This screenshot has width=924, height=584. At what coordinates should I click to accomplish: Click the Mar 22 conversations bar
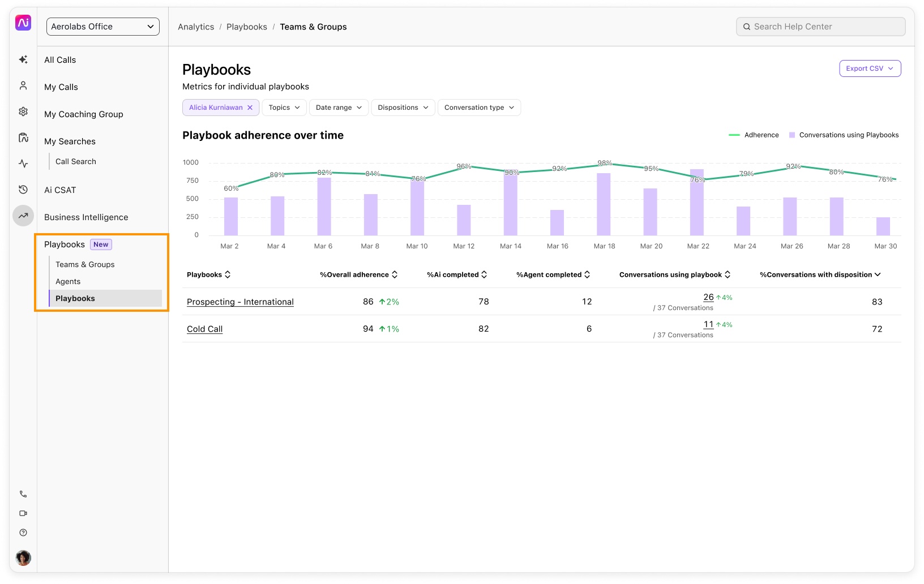697,202
